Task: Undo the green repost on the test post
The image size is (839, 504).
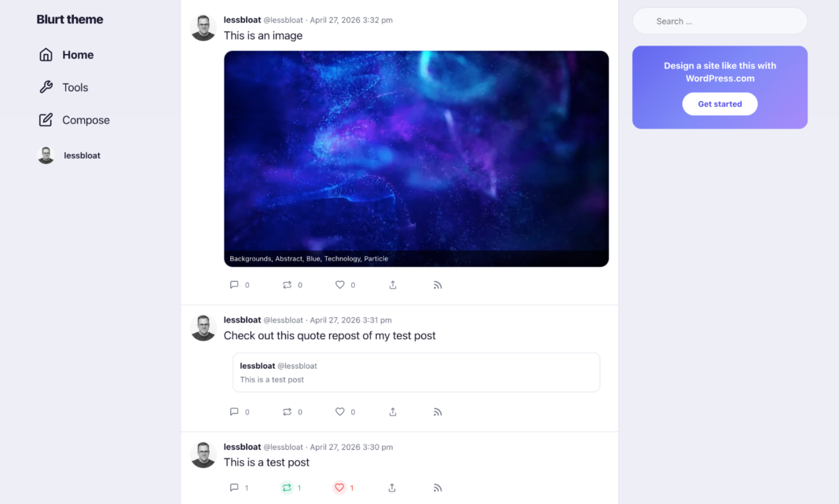Action: click(x=287, y=488)
